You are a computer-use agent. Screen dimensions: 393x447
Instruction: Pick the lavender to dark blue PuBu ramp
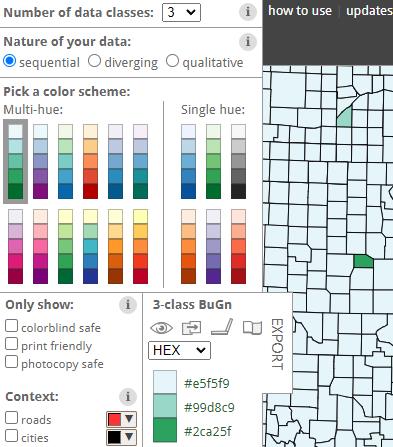115,162
